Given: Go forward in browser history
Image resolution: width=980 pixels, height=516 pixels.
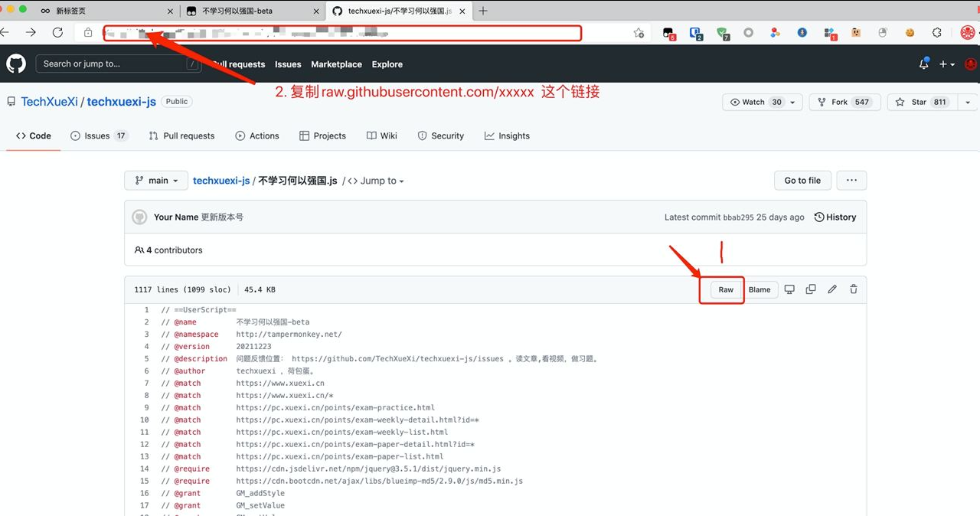Looking at the screenshot, I should [31, 32].
